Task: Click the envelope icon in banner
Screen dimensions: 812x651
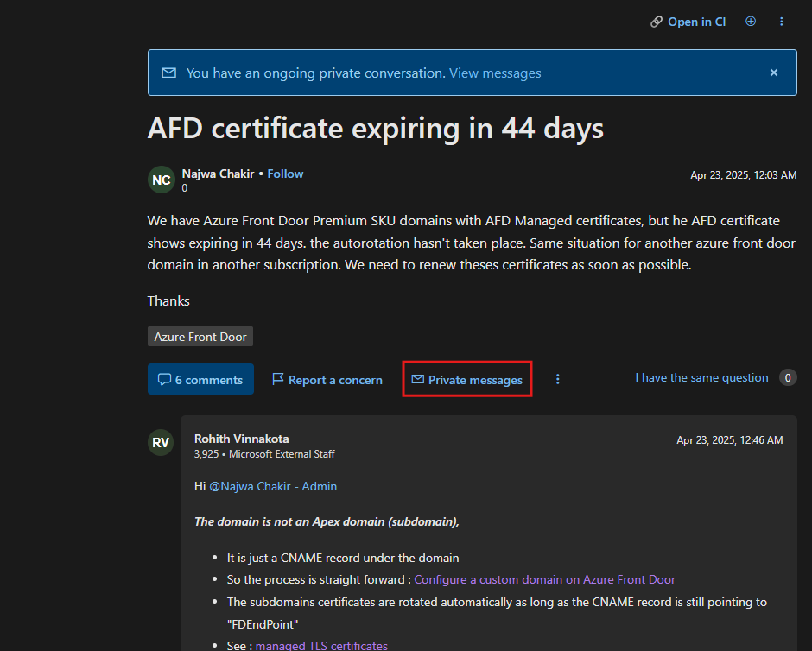Action: (x=168, y=73)
